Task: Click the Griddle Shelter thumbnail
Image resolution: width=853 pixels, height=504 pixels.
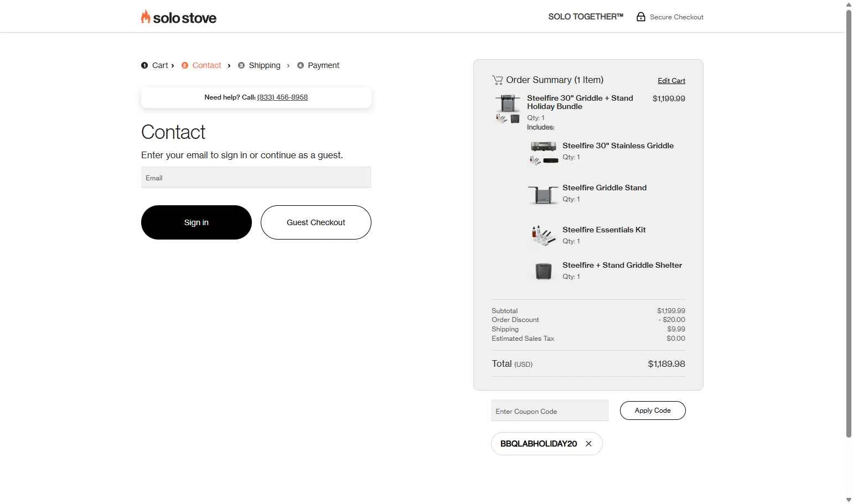Action: click(x=544, y=271)
